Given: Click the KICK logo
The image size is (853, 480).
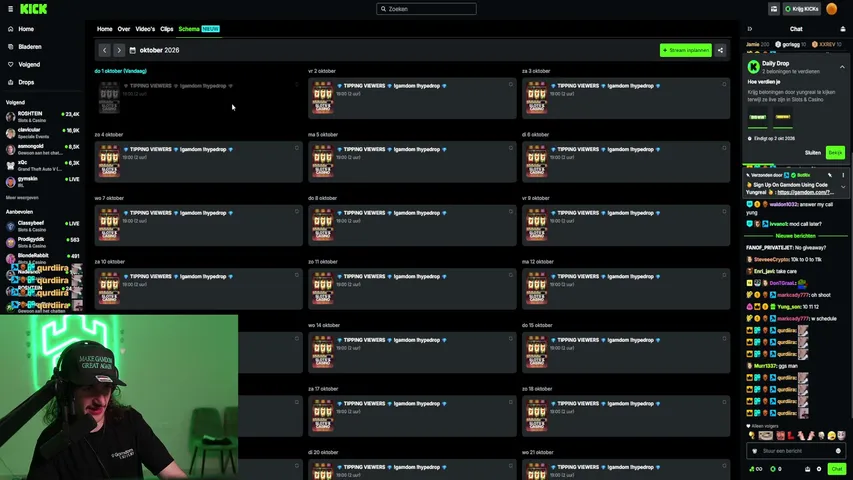Looking at the screenshot, I should [x=33, y=9].
